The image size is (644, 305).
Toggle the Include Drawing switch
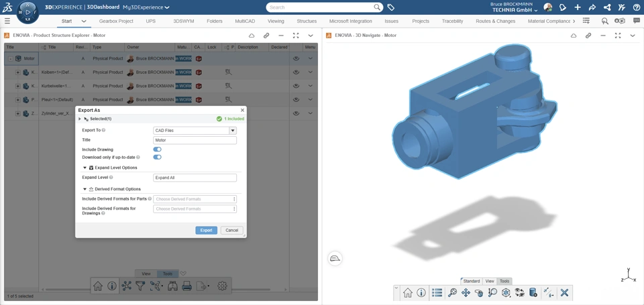click(157, 149)
